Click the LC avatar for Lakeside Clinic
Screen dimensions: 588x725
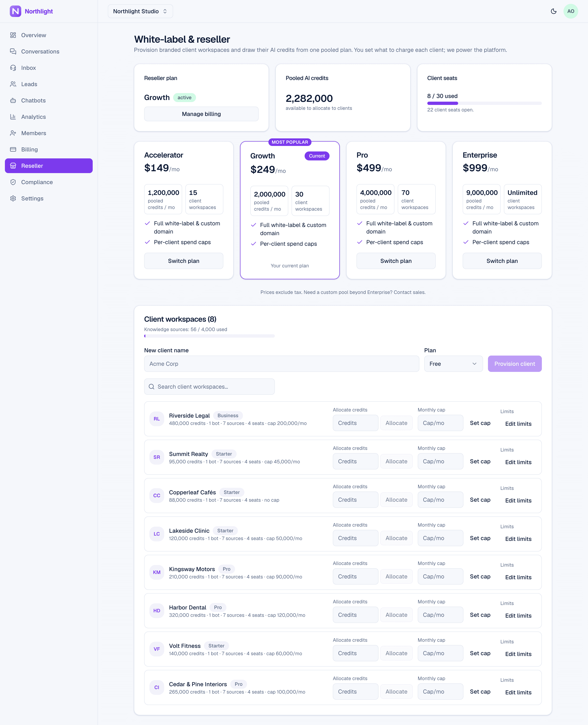pyautogui.click(x=156, y=534)
